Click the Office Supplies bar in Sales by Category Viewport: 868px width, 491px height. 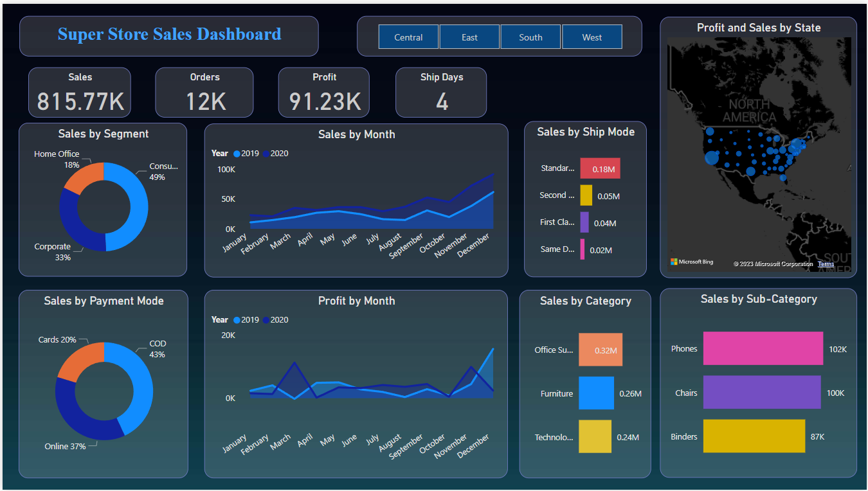[x=600, y=349]
